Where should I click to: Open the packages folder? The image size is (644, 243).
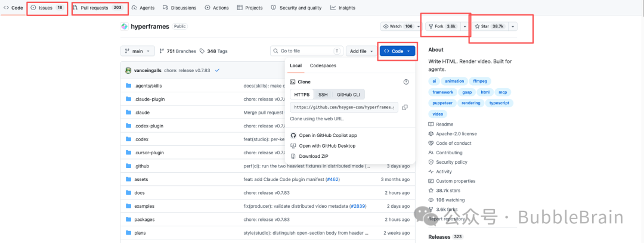click(144, 220)
